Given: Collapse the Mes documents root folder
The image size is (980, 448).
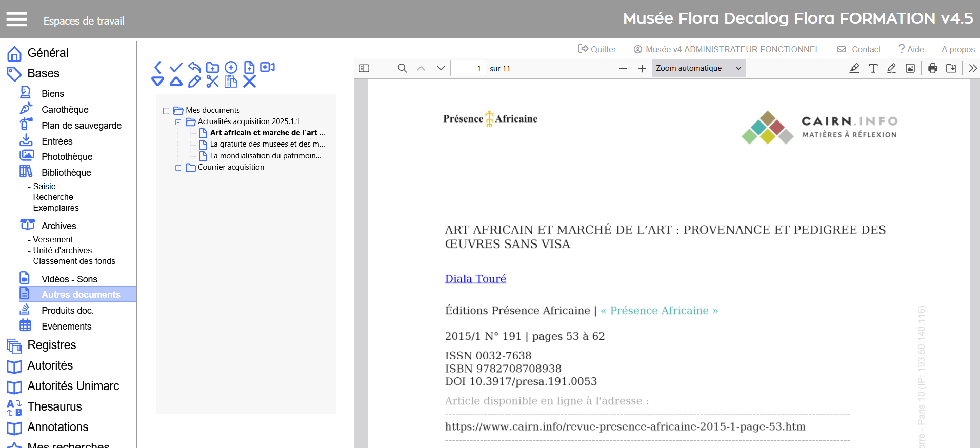Looking at the screenshot, I should 166,111.
